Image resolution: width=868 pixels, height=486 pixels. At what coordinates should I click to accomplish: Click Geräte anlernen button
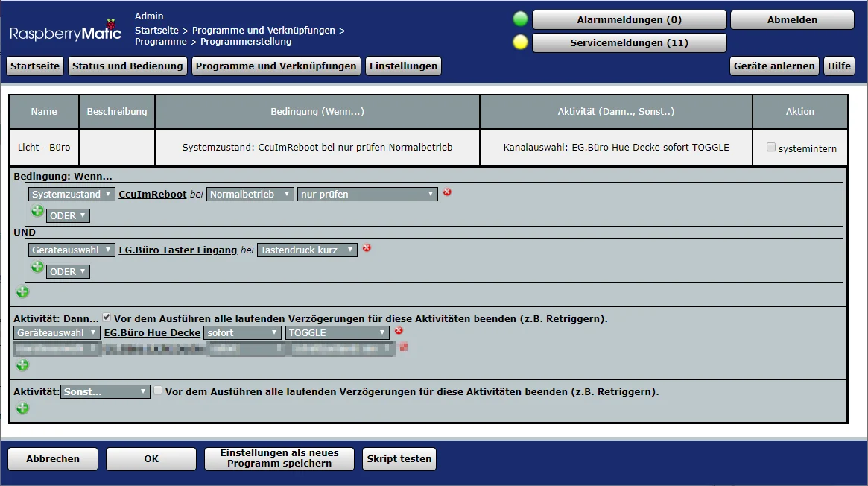(x=774, y=66)
